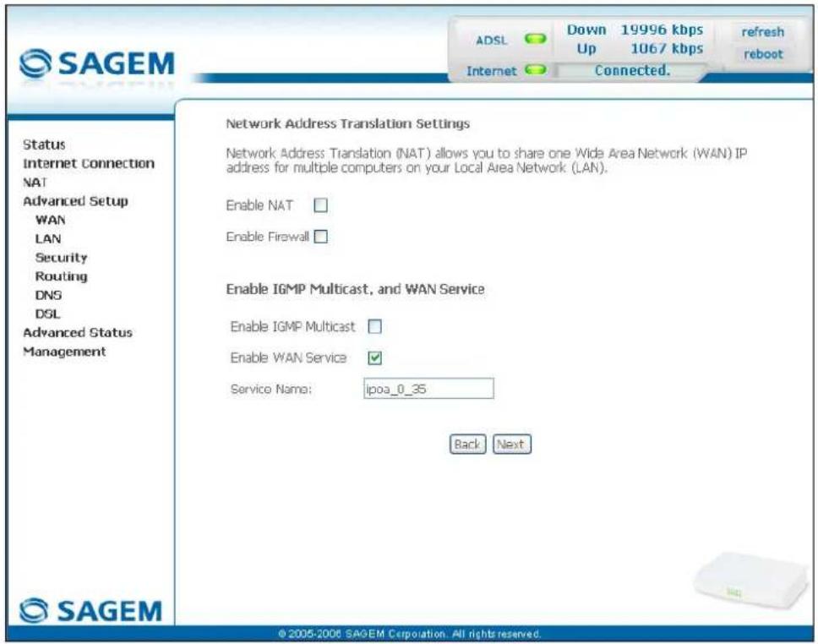This screenshot has width=818, height=644.
Task: Click the SAGEM logo at bottom left
Action: [x=90, y=610]
